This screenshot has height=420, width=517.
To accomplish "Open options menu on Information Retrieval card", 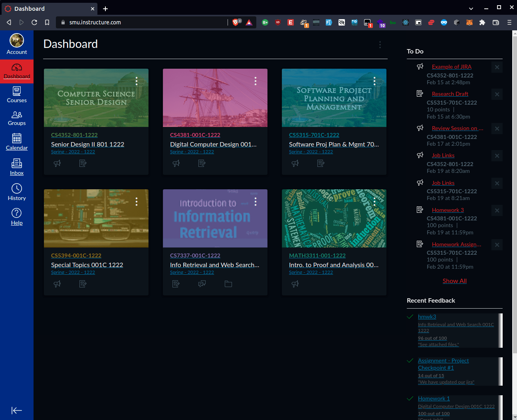I will pos(256,202).
